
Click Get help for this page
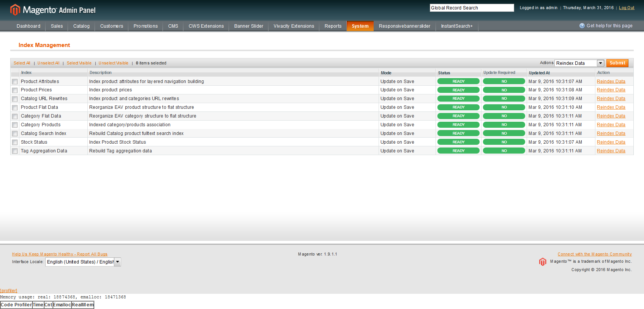(x=609, y=26)
